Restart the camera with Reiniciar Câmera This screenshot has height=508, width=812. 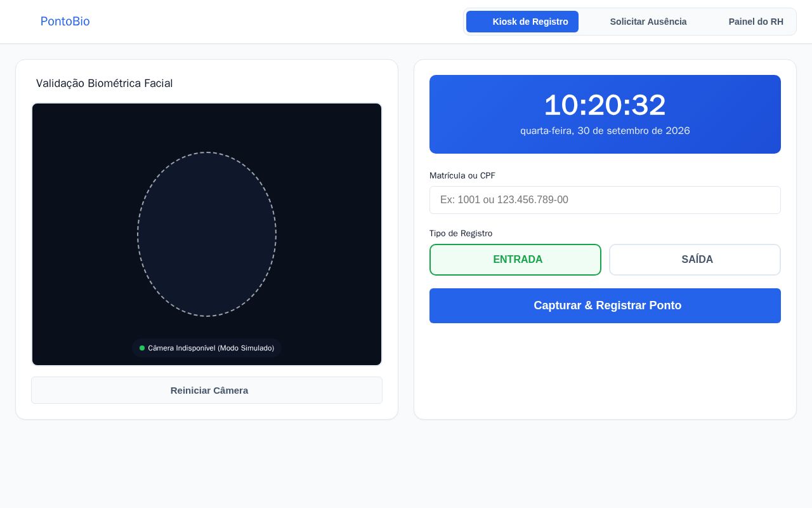pos(207,391)
